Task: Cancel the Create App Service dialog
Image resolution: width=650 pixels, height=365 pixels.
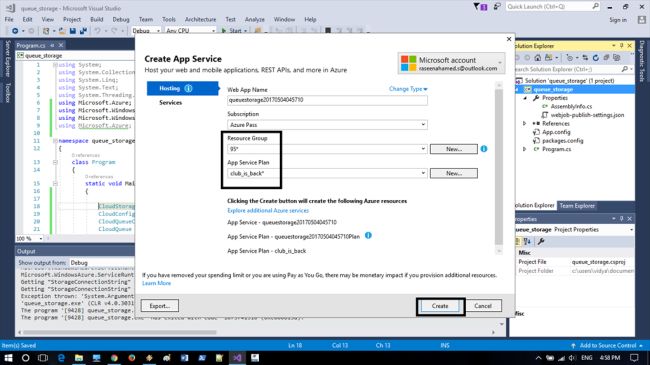Action: click(x=483, y=306)
